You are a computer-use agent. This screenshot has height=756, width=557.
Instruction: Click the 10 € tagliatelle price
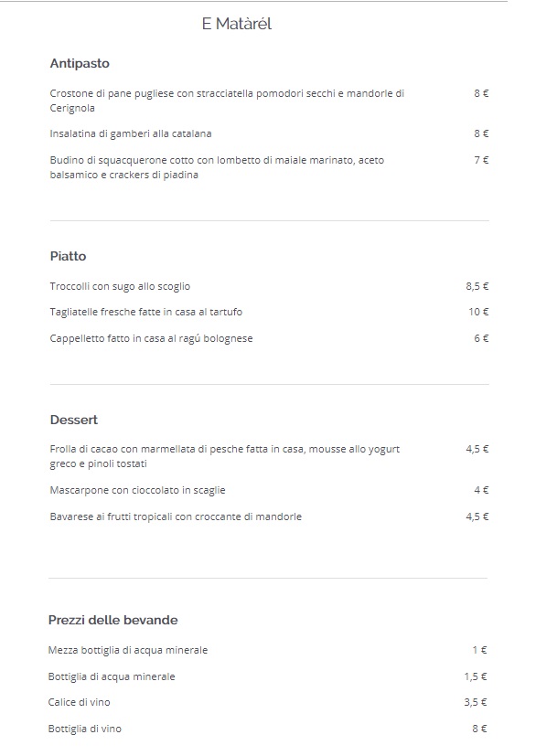tap(478, 312)
